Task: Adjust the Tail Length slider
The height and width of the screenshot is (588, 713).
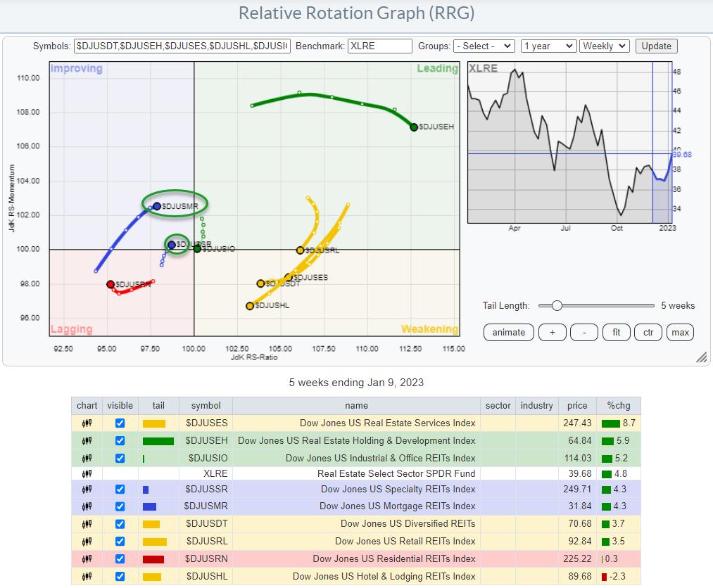Action: coord(557,306)
